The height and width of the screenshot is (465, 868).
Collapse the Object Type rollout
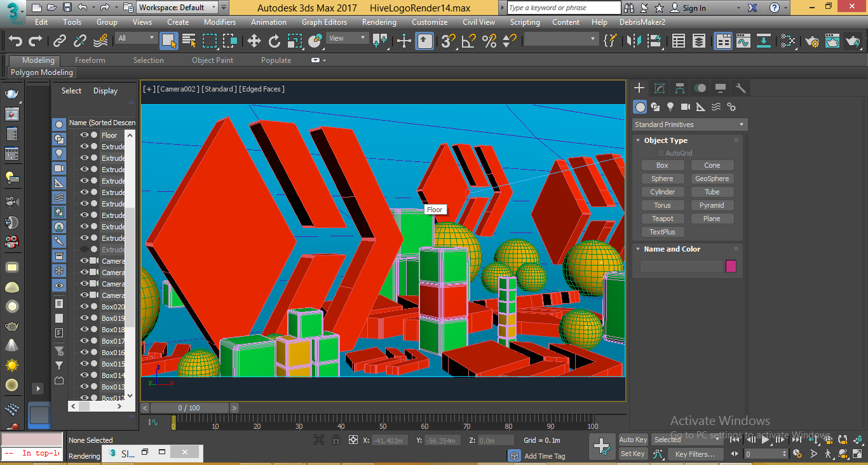[639, 140]
